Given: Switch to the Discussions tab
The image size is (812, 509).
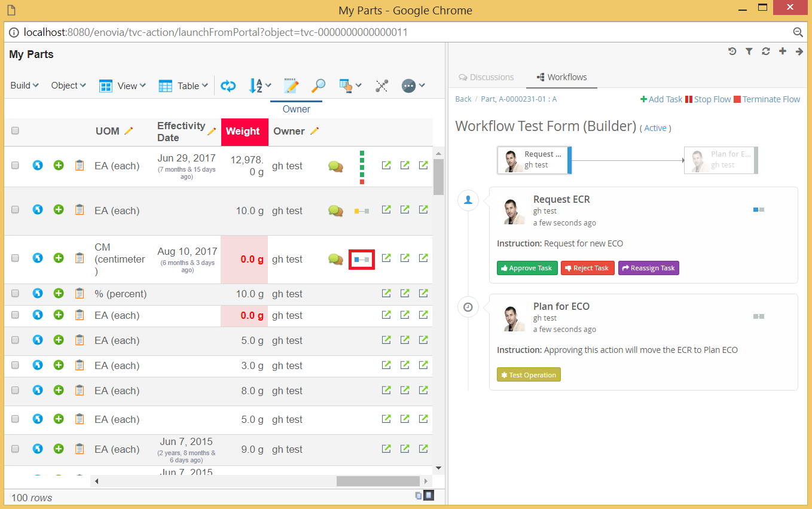Looking at the screenshot, I should [486, 77].
